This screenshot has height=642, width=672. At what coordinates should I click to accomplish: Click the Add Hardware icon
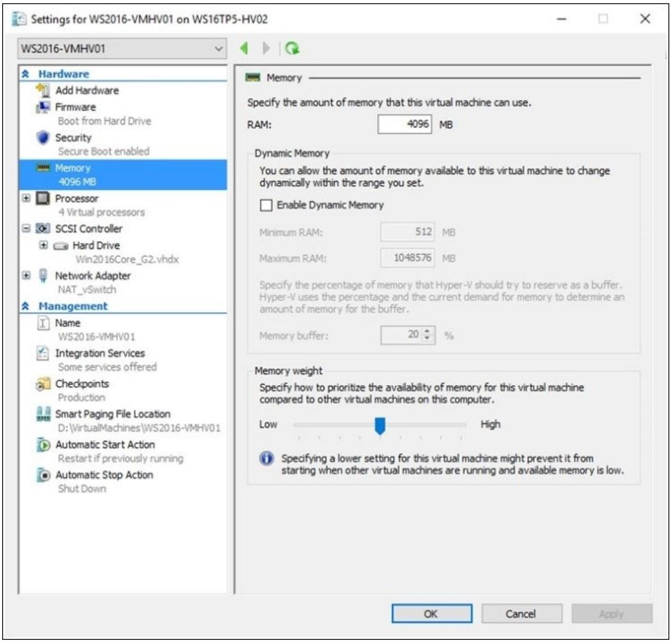43,90
